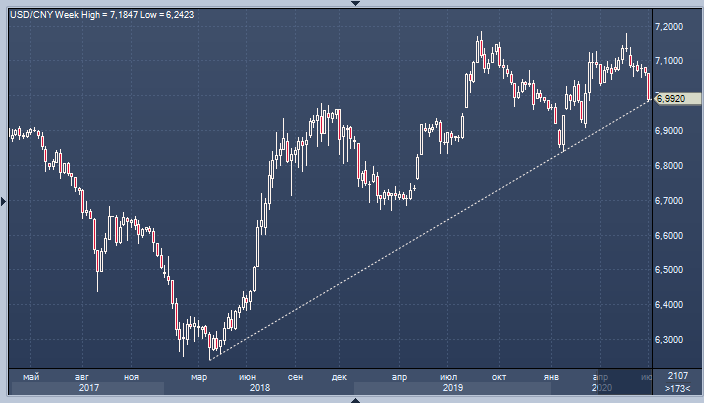The width and height of the screenshot is (704, 403).
Task: Click the окт month label under 2019
Action: tap(497, 375)
